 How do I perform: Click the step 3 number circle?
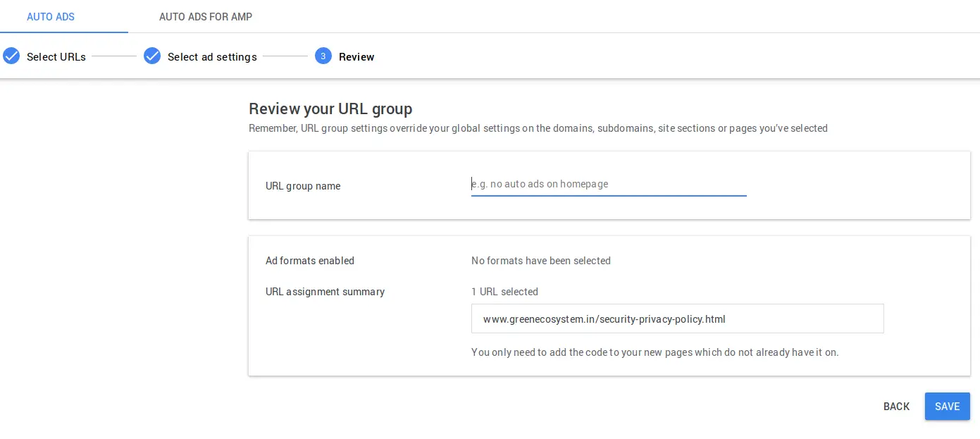(323, 56)
